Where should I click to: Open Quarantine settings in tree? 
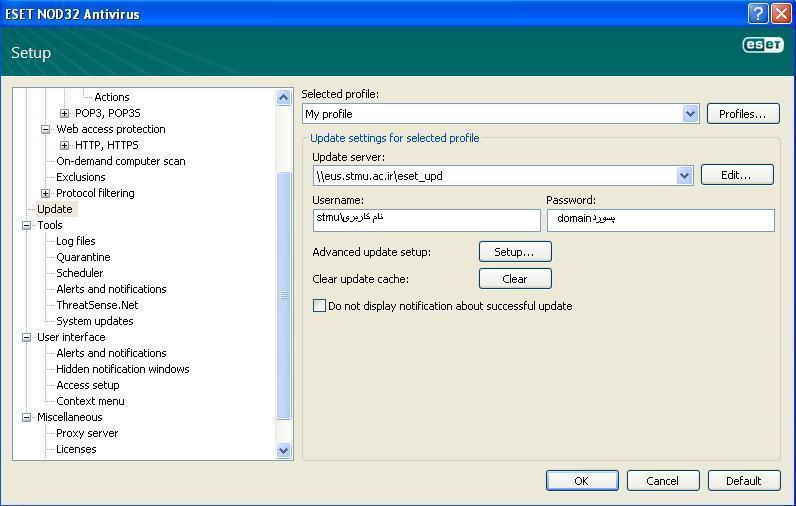pyautogui.click(x=83, y=257)
